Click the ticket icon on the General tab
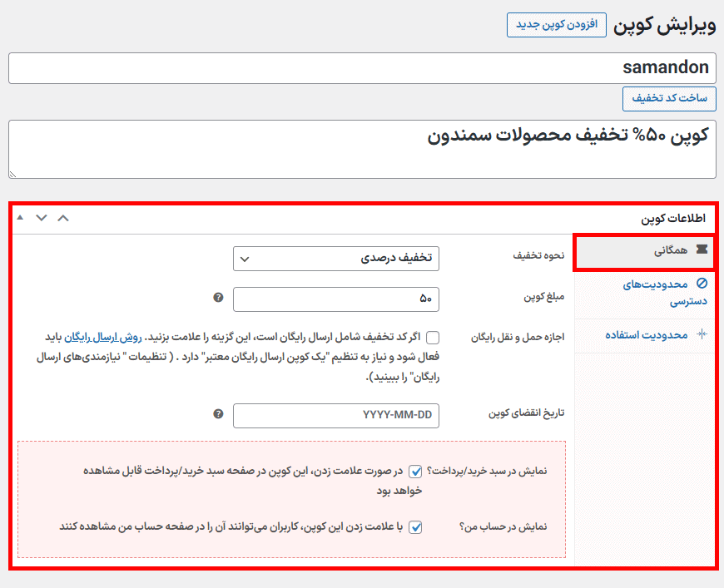This screenshot has height=588, width=724. pos(702,249)
